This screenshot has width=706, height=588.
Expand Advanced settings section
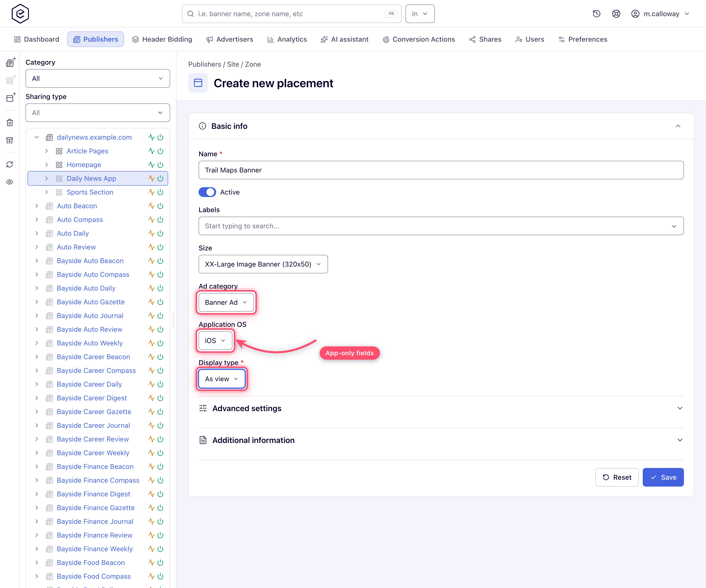tap(441, 408)
